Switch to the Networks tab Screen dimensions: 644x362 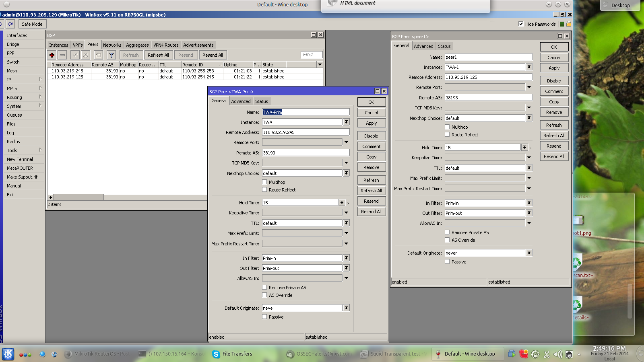[112, 45]
